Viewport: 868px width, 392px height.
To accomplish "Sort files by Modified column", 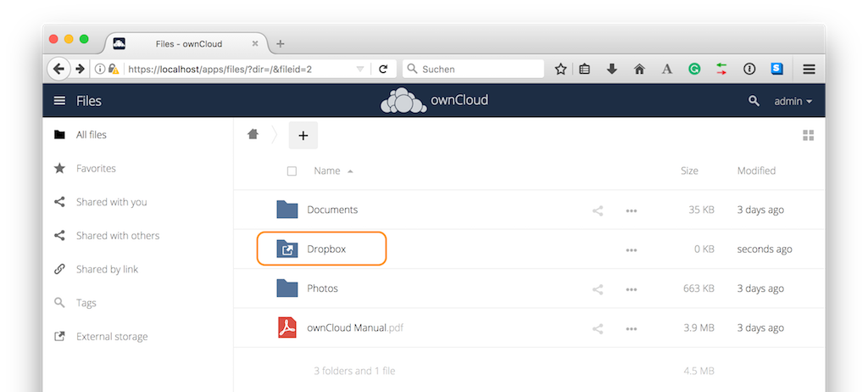I will pyautogui.click(x=756, y=171).
